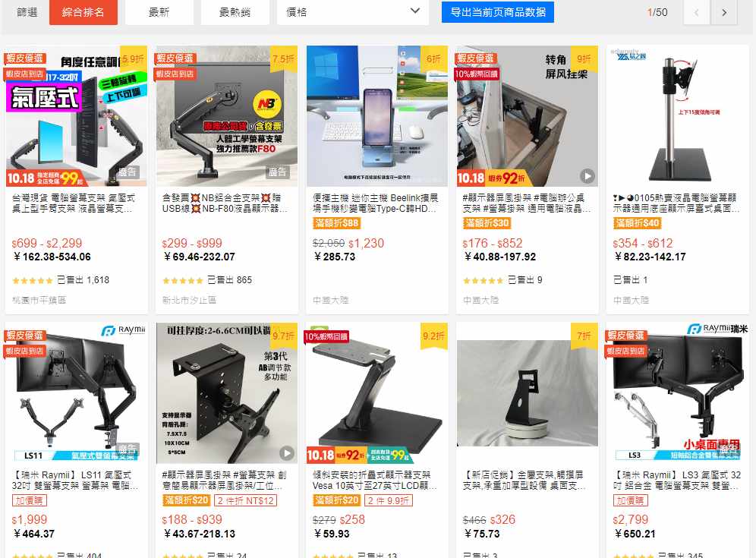
Task: Open the 價格 price sort dropdown
Action: point(352,12)
